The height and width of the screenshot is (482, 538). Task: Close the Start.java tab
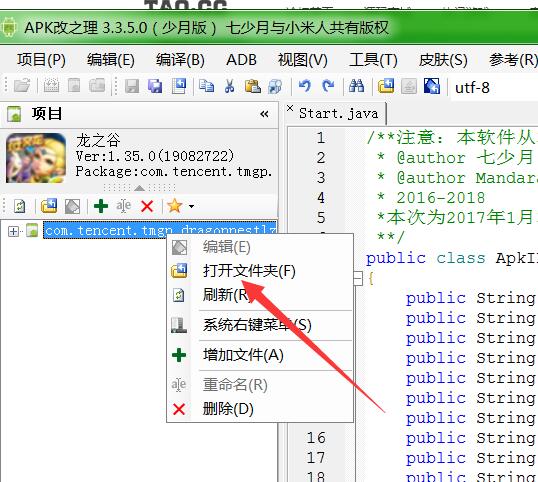coord(290,108)
